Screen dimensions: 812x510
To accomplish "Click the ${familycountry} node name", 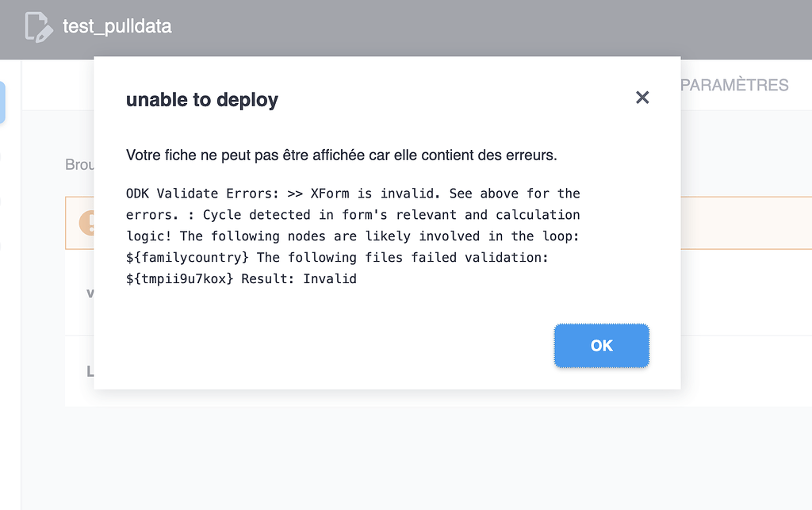I will (187, 257).
